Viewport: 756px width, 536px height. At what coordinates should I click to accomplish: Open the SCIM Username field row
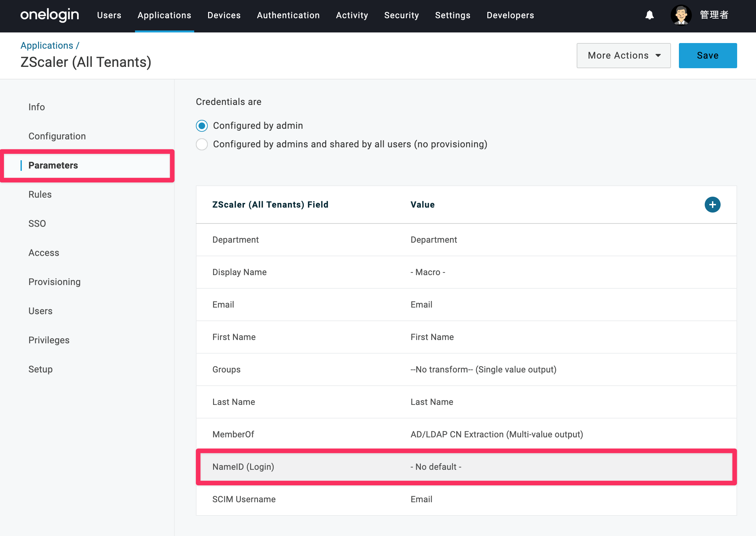pos(467,499)
